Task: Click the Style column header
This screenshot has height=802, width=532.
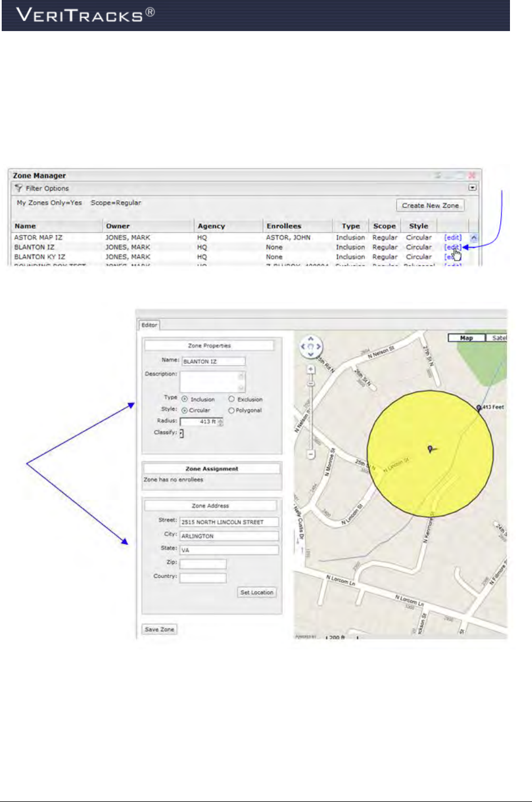Action: point(418,226)
